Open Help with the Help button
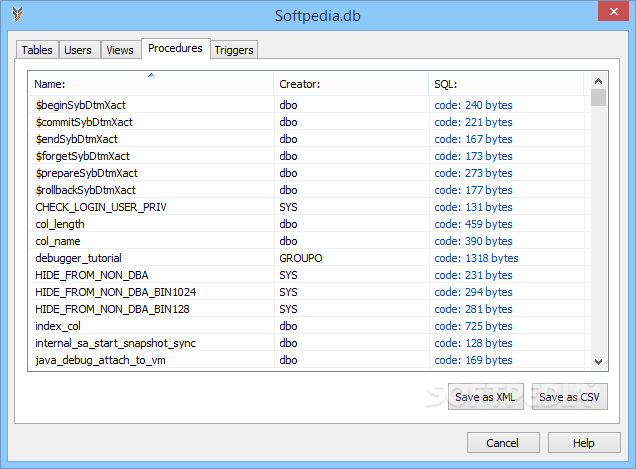This screenshot has width=636, height=469. click(x=584, y=443)
